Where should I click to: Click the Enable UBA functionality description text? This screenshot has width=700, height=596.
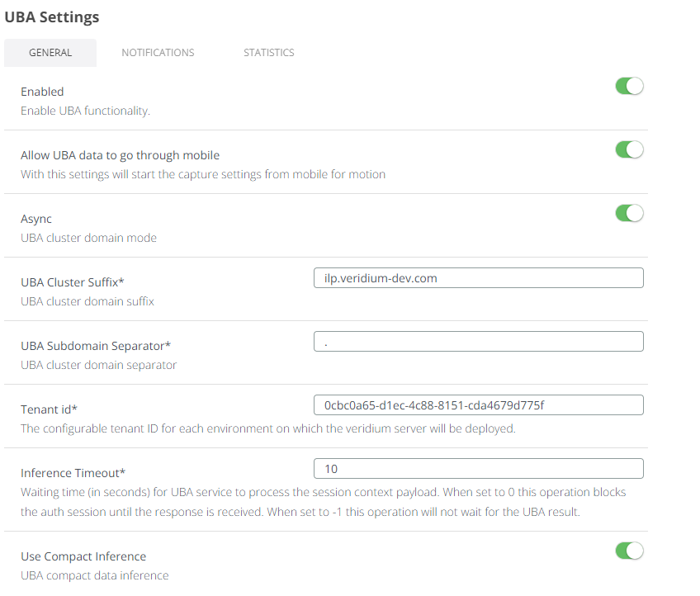point(84,110)
